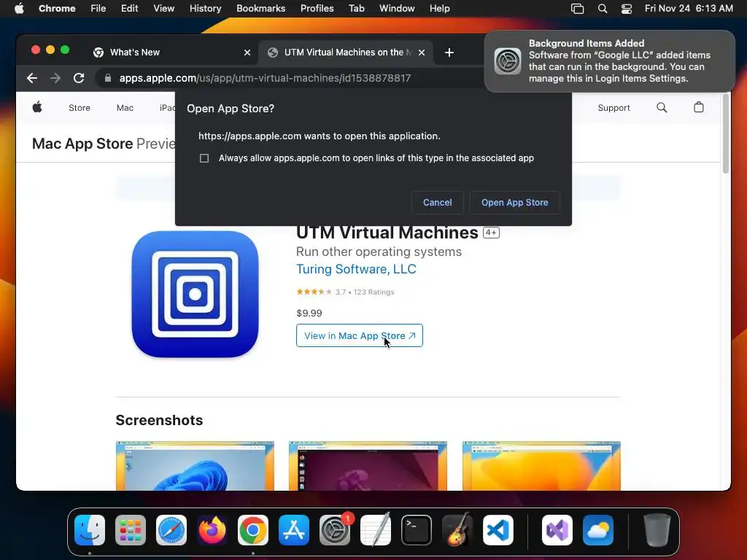Click the Apple logo on the website nav
The width and height of the screenshot is (747, 560).
37,108
